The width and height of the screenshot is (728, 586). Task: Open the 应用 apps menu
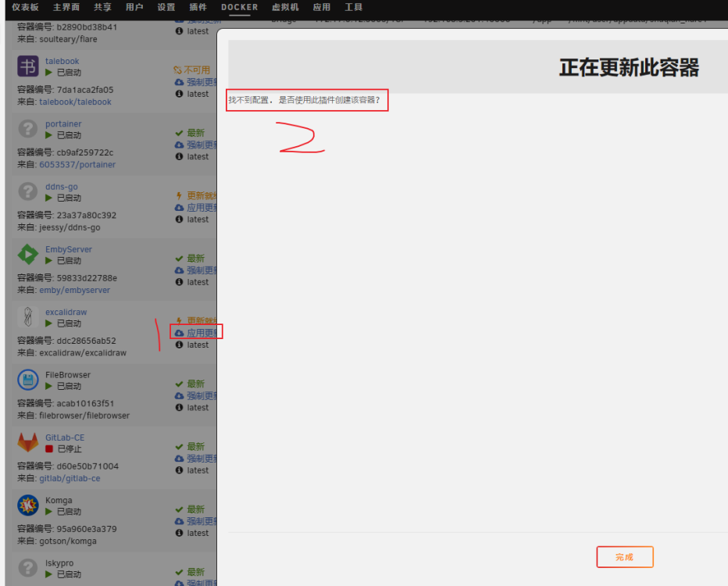321,8
